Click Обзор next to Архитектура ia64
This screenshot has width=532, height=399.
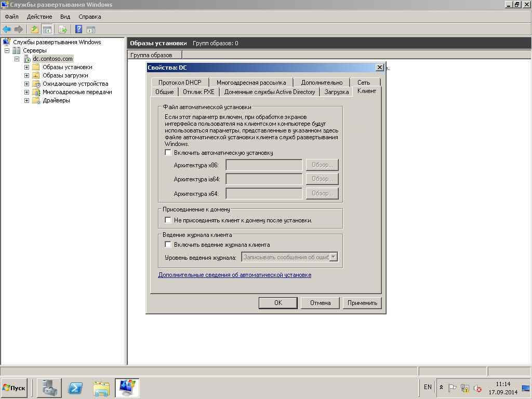coord(322,179)
